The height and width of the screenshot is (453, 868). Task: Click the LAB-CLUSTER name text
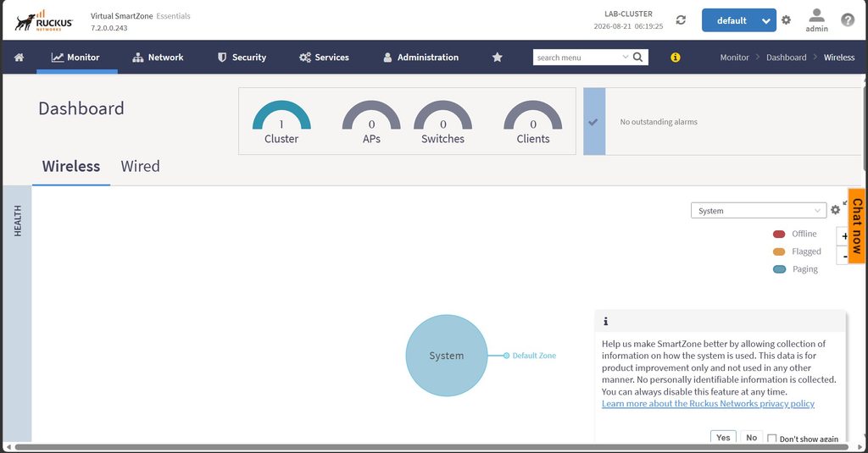coord(628,14)
